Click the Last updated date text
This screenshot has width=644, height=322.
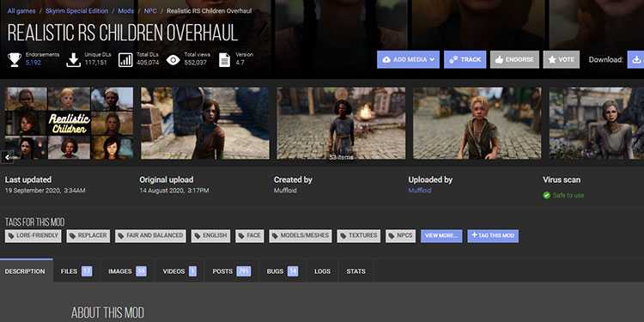pos(46,191)
